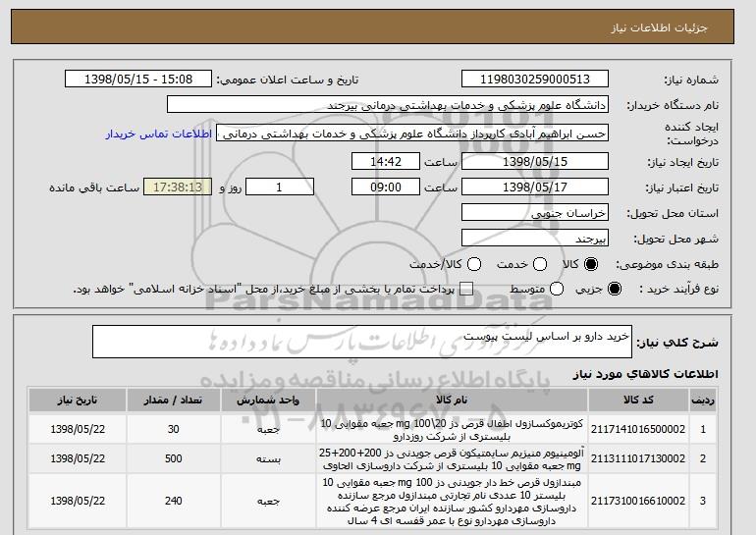Select the خدمت radio button

540,264
